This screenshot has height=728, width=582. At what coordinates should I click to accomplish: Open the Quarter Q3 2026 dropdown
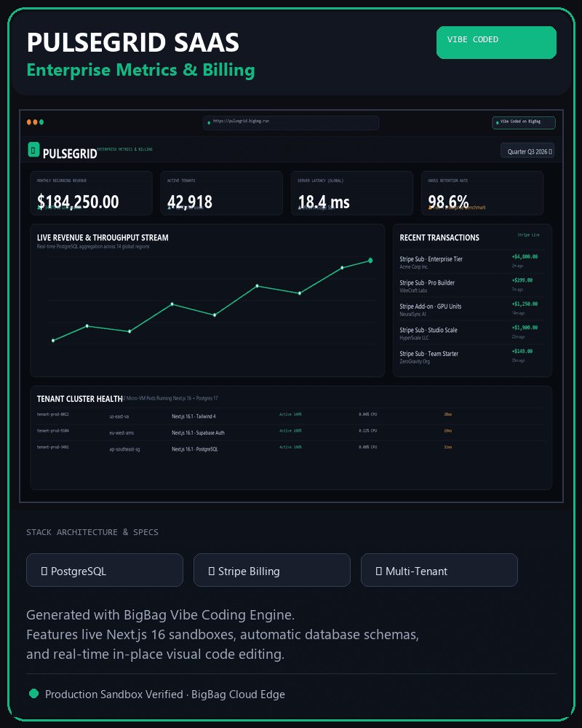(x=527, y=151)
